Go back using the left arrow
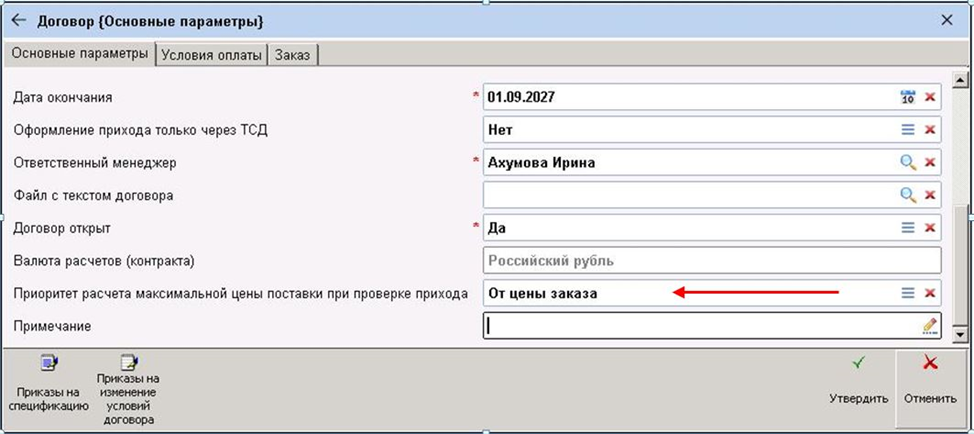 click(18, 19)
